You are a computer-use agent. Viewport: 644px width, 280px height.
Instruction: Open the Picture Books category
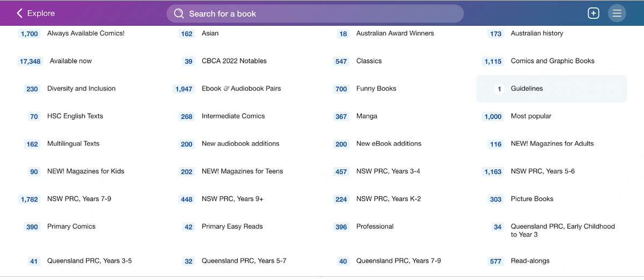tap(532, 199)
